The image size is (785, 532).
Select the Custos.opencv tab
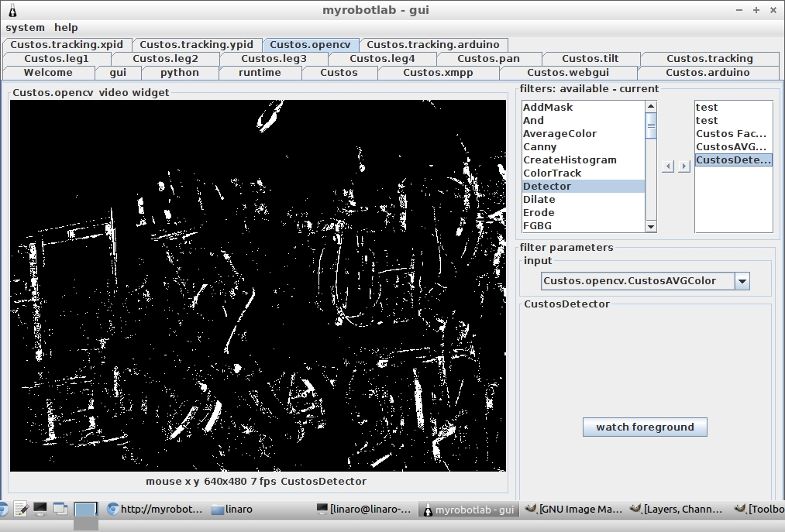click(311, 45)
